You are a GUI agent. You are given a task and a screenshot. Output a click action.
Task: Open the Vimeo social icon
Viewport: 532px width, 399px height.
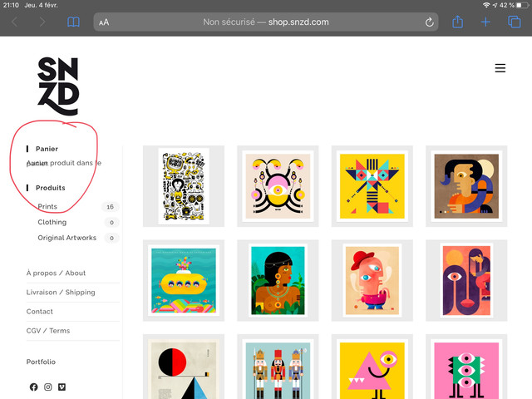[x=62, y=387]
